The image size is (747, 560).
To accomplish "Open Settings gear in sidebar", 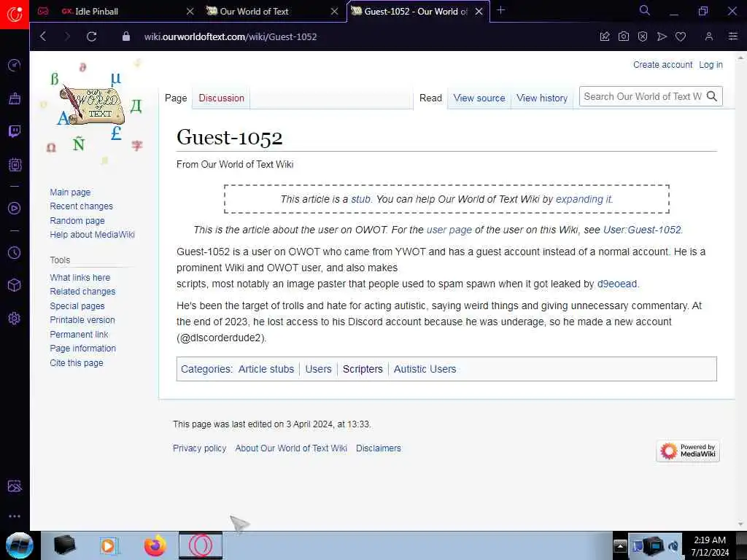I will tap(15, 318).
